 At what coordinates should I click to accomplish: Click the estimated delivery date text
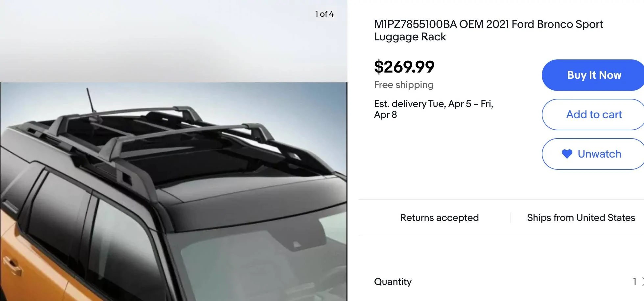(x=433, y=109)
